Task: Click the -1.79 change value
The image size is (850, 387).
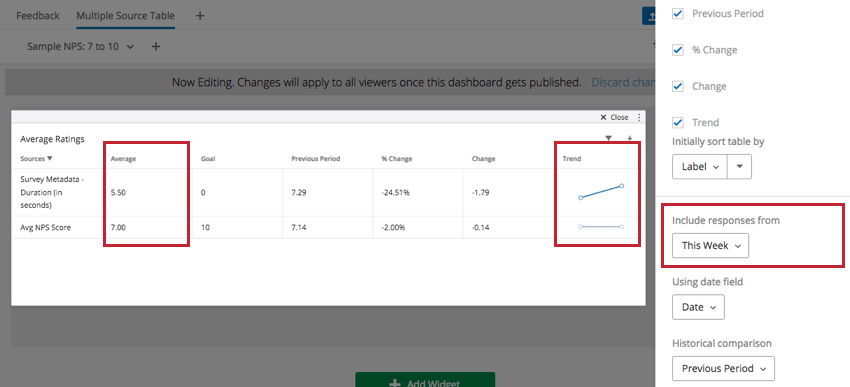Action: pyautogui.click(x=480, y=192)
